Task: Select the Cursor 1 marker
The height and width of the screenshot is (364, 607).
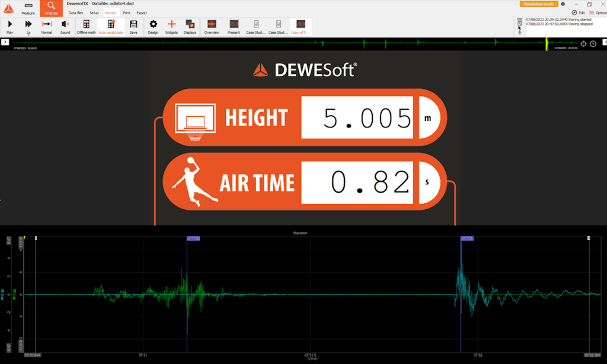Action: click(x=193, y=238)
